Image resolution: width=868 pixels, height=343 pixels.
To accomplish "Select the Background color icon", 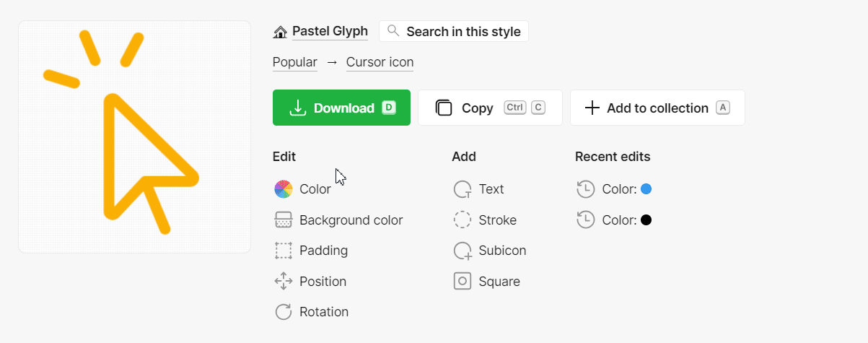I will [283, 220].
